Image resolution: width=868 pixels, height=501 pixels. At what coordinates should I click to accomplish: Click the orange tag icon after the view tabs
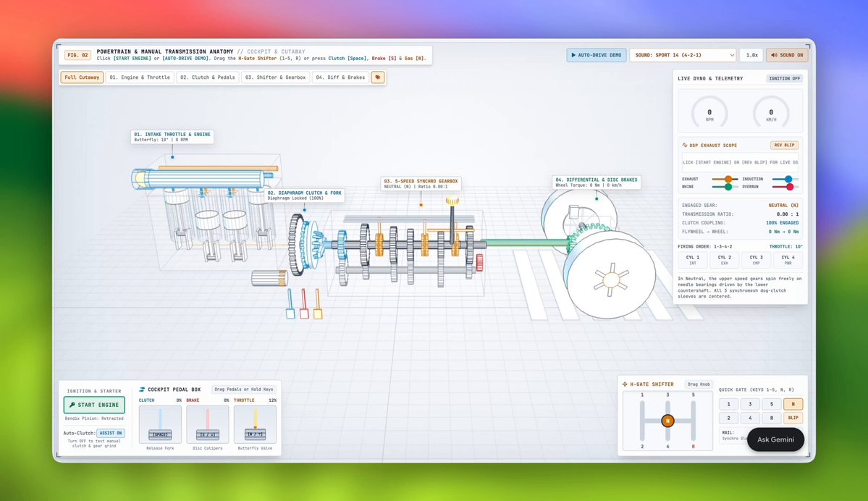point(378,77)
